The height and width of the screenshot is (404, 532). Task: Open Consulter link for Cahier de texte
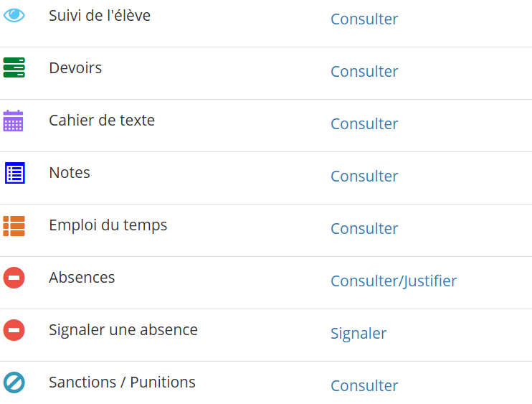pyautogui.click(x=364, y=124)
